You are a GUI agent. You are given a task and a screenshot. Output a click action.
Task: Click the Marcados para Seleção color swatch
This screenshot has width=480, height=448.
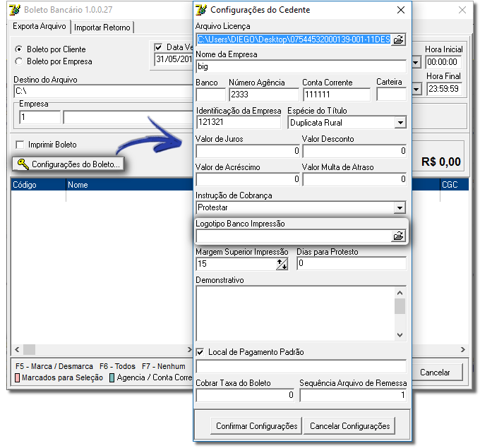click(x=18, y=378)
